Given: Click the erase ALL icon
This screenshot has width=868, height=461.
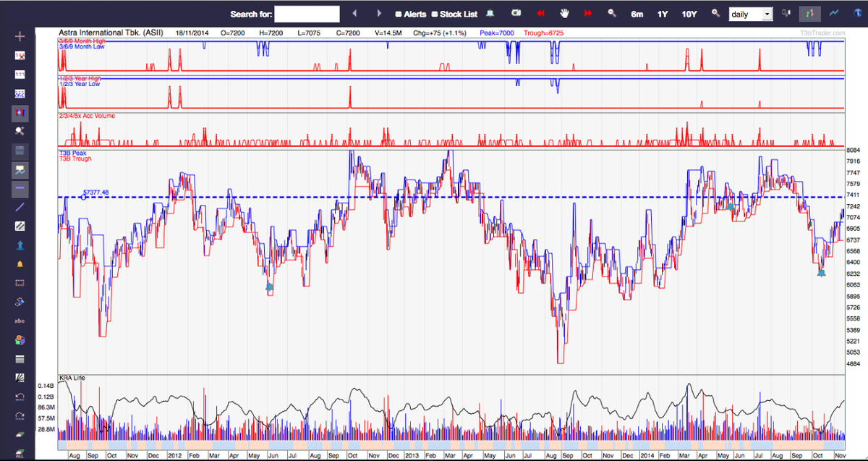Looking at the screenshot, I should pyautogui.click(x=20, y=452).
